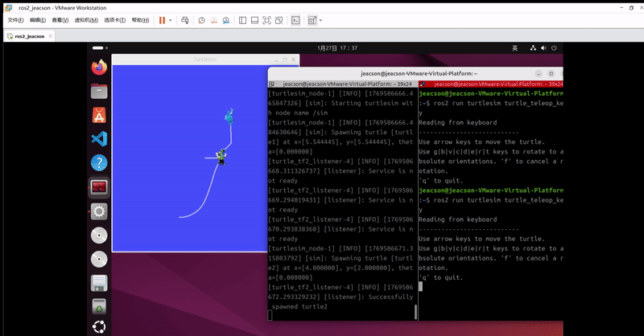Click the send Ctrl+Alt+Del toolbar icon

(185, 19)
